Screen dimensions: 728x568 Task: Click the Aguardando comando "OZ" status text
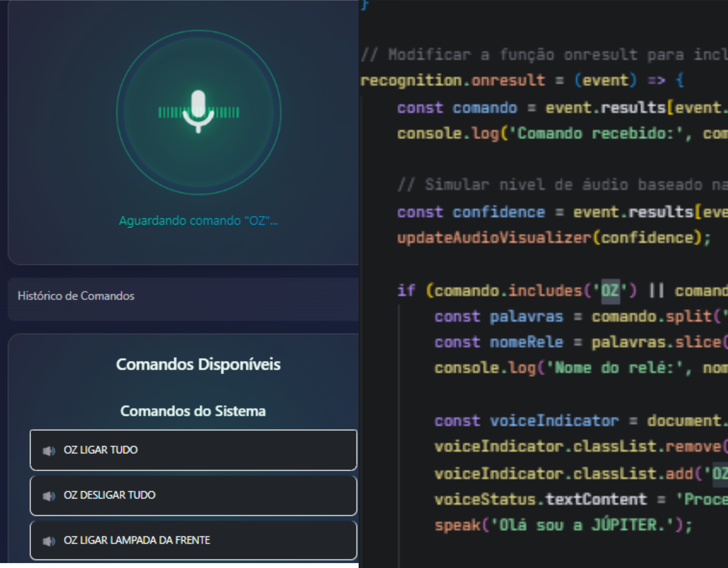[x=198, y=221]
